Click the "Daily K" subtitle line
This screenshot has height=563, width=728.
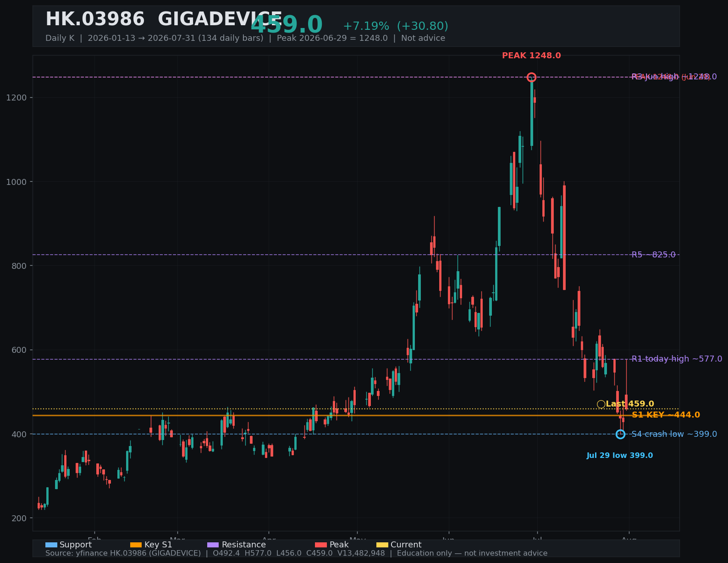(x=245, y=38)
